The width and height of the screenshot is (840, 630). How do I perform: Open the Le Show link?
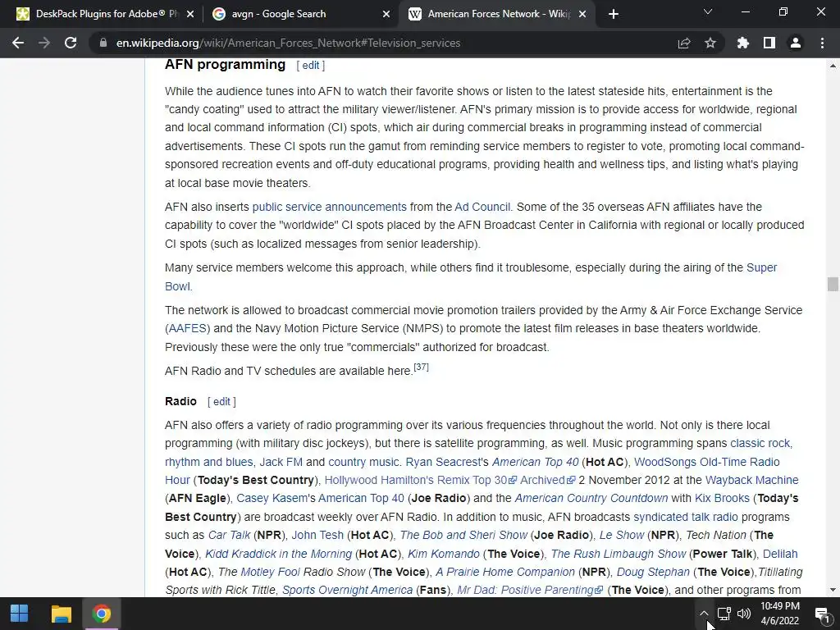[622, 535]
